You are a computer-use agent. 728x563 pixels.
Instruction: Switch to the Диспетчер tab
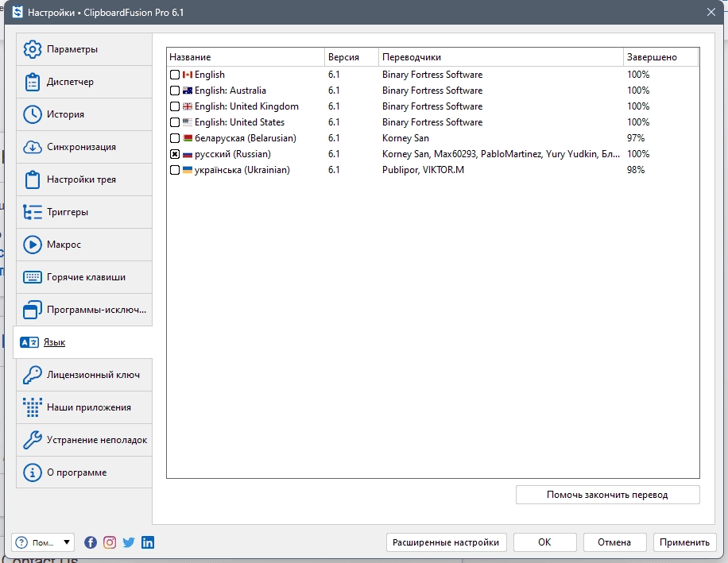point(84,82)
